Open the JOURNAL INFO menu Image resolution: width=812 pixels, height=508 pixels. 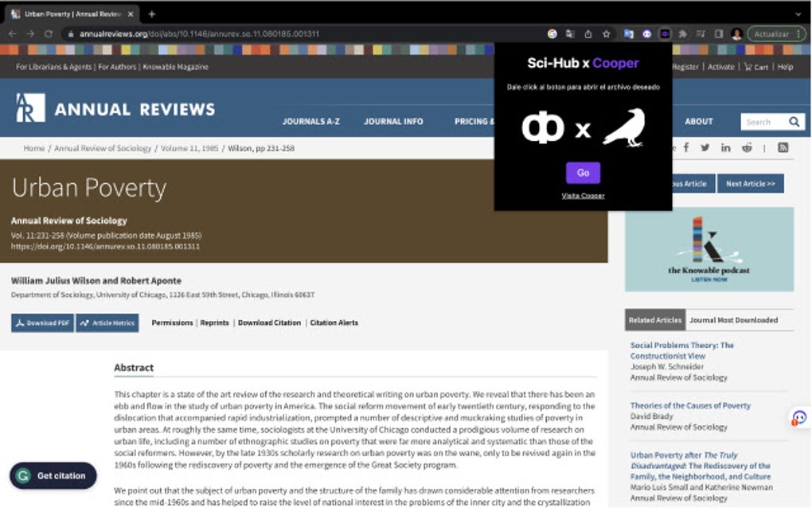pyautogui.click(x=393, y=121)
